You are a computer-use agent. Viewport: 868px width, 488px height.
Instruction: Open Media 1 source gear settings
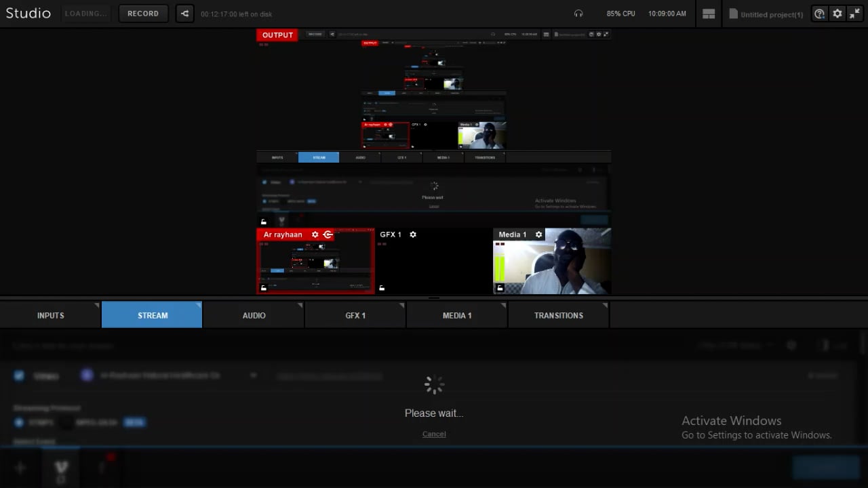539,235
